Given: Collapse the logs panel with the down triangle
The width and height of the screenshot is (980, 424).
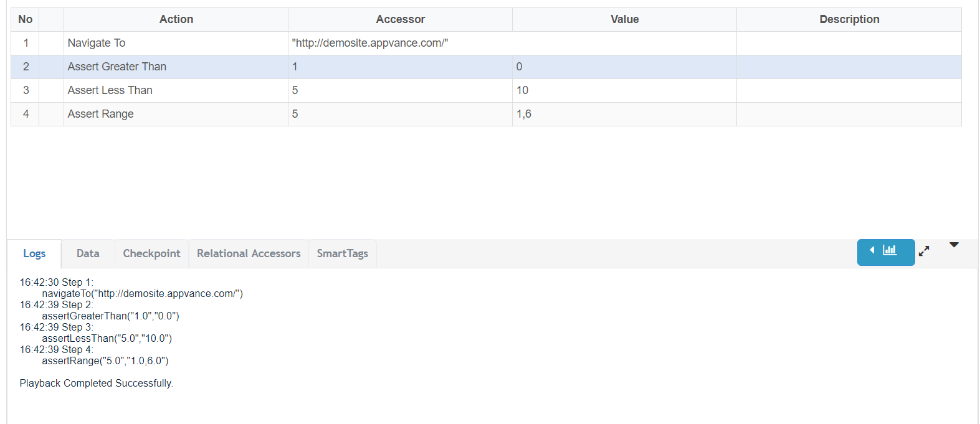Looking at the screenshot, I should 954,245.
